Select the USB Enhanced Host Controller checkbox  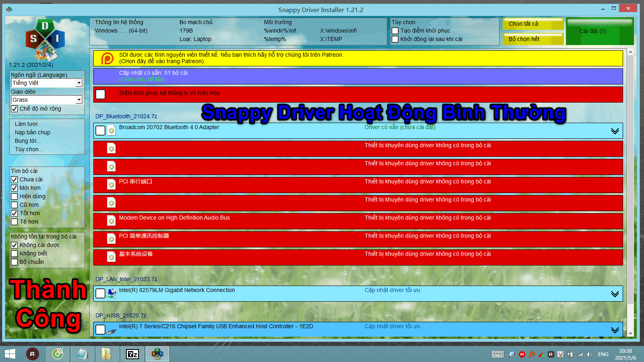(x=101, y=330)
